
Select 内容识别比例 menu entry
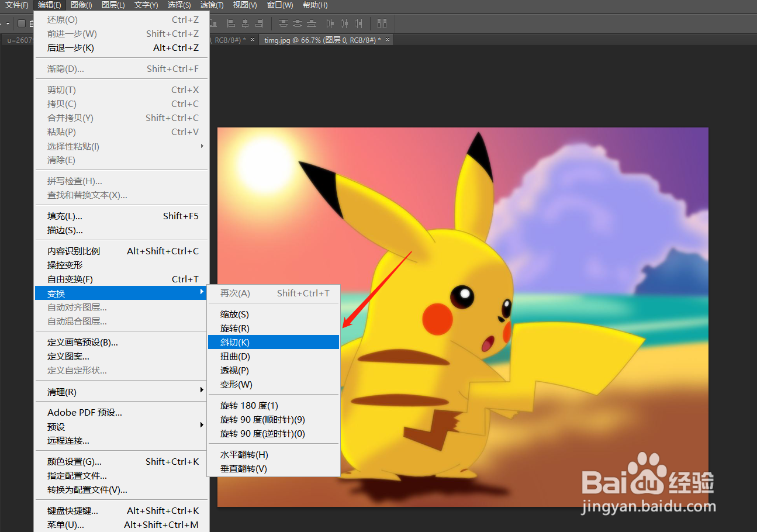[121, 251]
